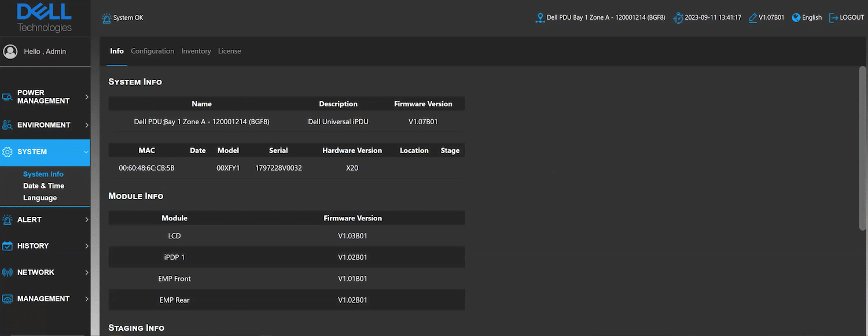Click the Hello, Admin greeting text
The height and width of the screenshot is (336, 868).
point(45,51)
